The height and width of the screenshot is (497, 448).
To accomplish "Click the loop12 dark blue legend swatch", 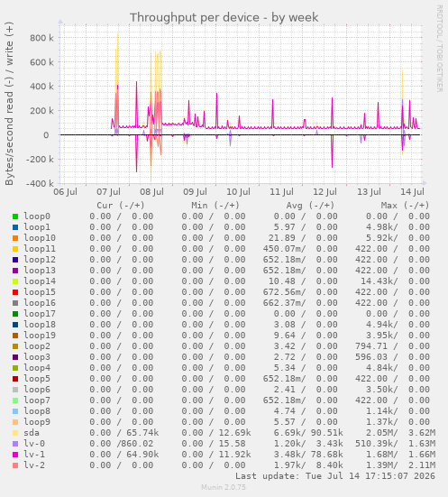I will point(15,260).
